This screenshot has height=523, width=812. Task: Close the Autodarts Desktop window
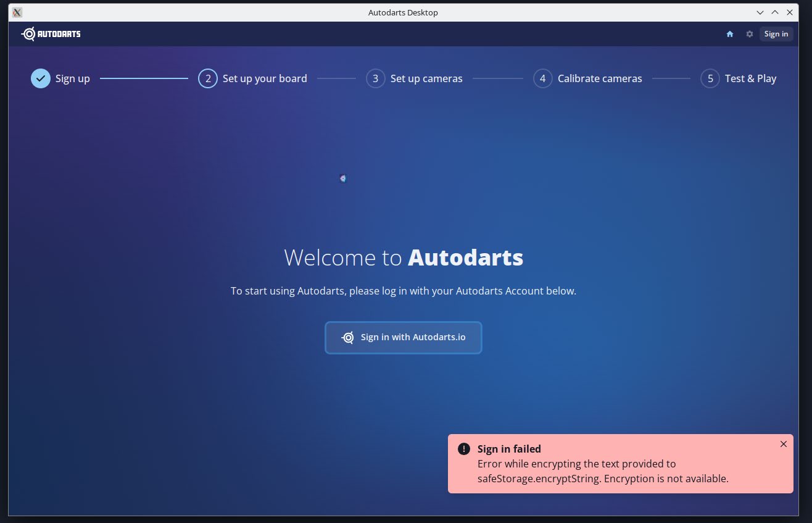[790, 12]
